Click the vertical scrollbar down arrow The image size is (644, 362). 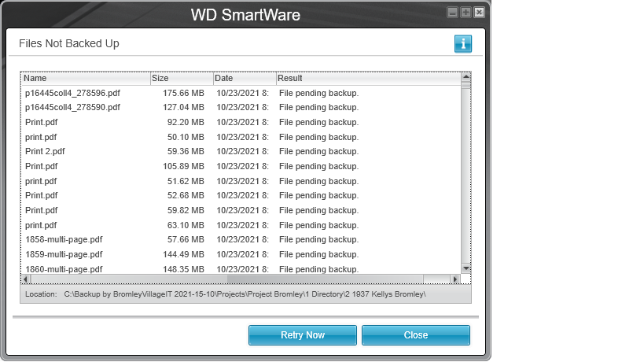466,268
